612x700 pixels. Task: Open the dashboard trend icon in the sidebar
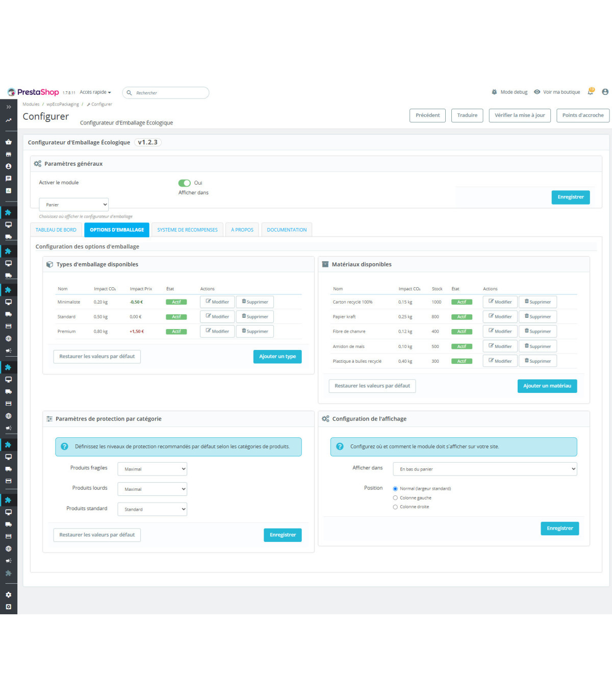point(8,120)
